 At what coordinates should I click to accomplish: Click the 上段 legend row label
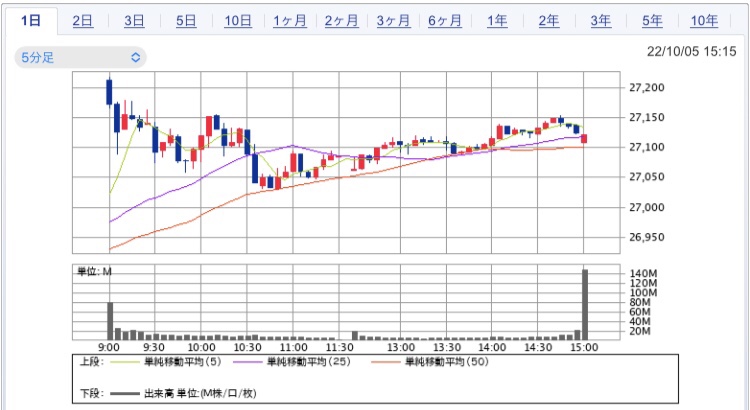[x=92, y=362]
